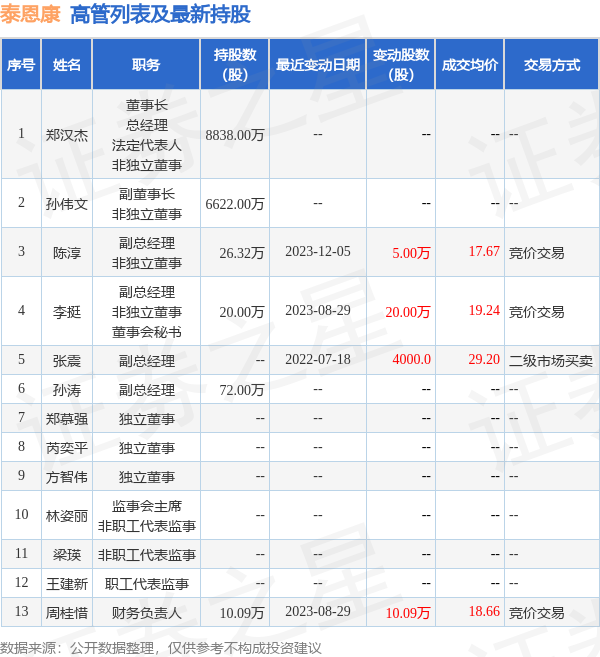Click the 职务 column header
Viewport: 600px width, 657px height.
tap(146, 64)
